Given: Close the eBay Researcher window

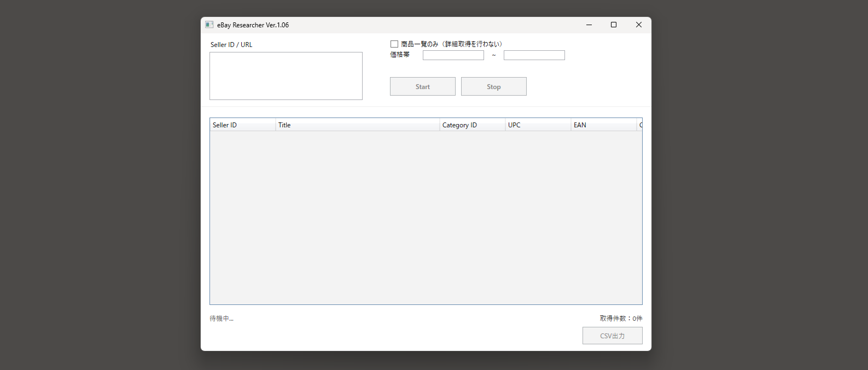Looking at the screenshot, I should (x=639, y=25).
